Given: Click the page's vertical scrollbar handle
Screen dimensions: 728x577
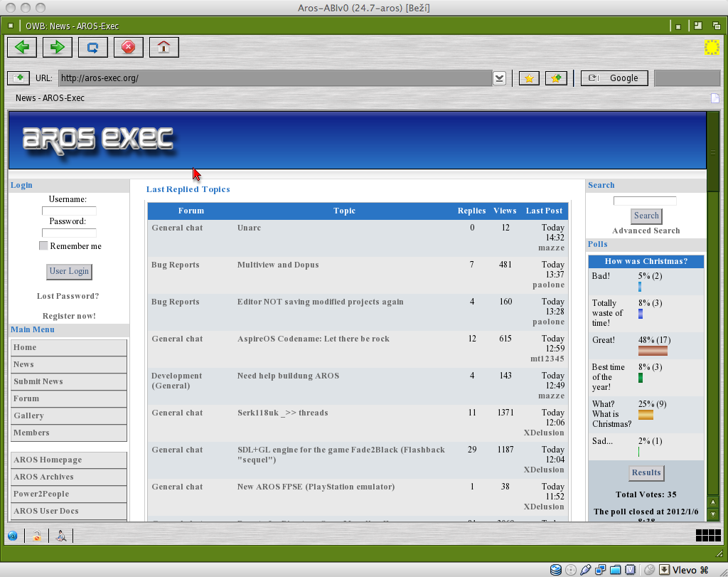Looking at the screenshot, I should point(712,152).
